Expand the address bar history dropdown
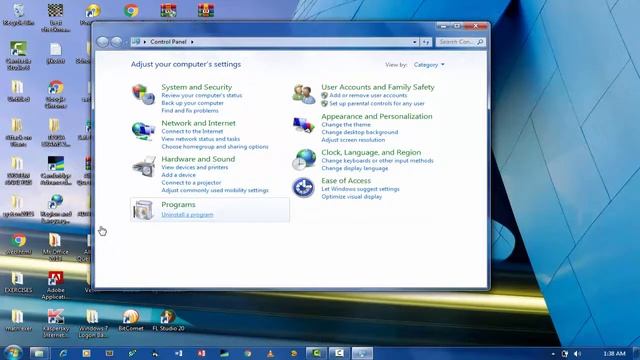This screenshot has height=360, width=640. pyautogui.click(x=414, y=42)
